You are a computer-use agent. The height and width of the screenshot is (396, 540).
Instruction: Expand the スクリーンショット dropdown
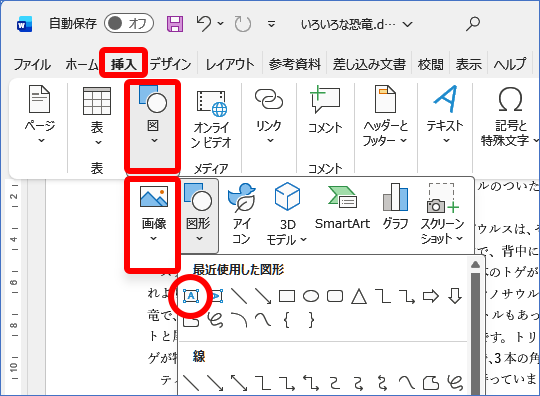pos(459,238)
